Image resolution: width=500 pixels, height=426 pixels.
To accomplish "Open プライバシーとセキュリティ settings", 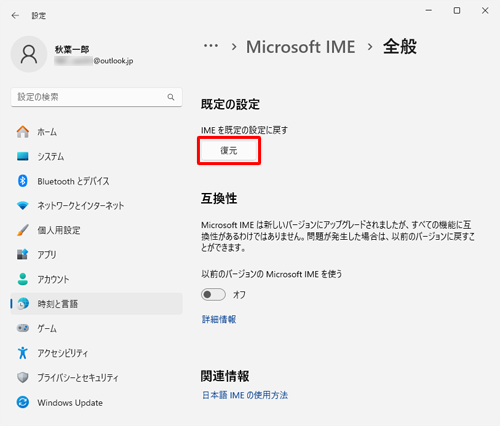I will click(x=97, y=378).
